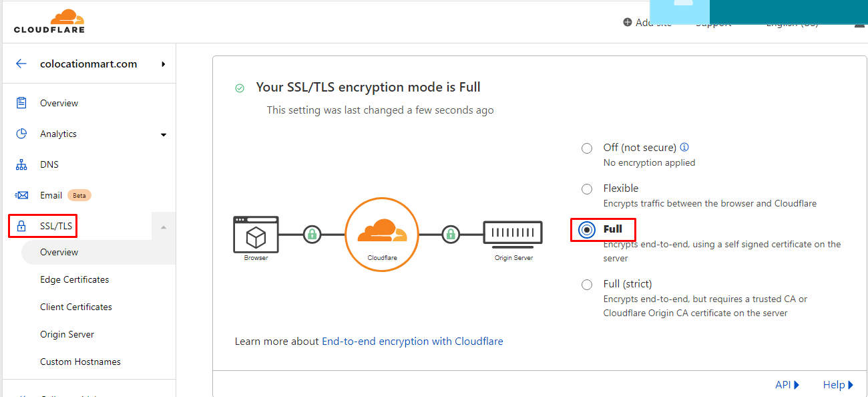Open Custom Hostnames in the sidebar
Viewport: 868px width, 397px height.
click(x=80, y=362)
